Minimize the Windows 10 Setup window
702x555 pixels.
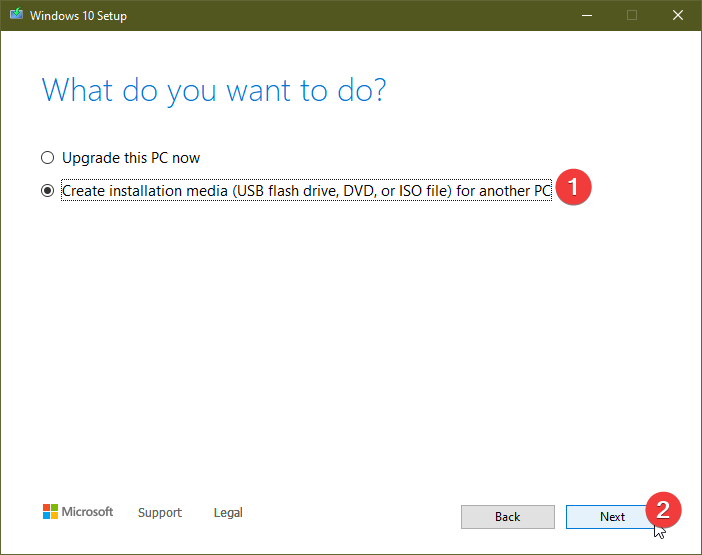[x=587, y=16]
